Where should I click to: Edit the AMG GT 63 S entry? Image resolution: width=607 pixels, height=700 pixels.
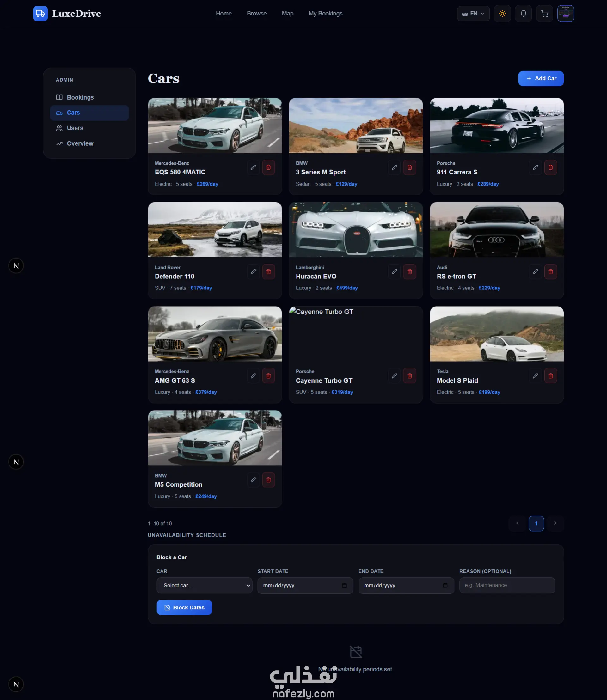click(253, 375)
